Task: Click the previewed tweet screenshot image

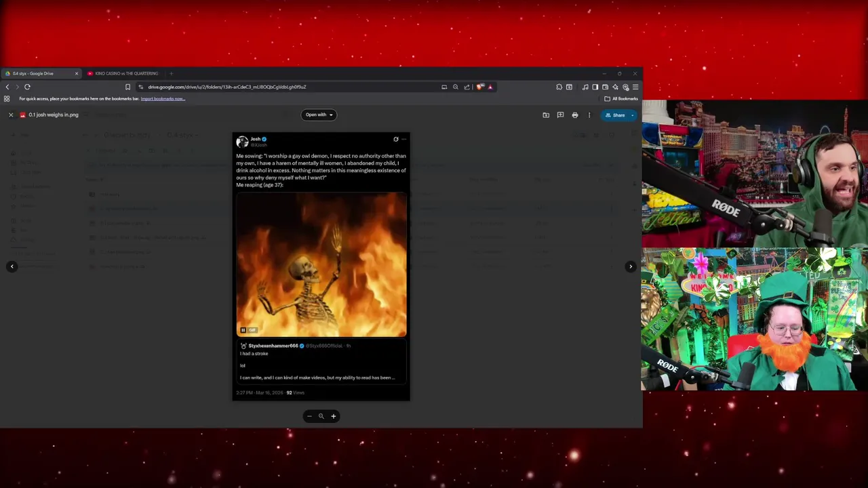Action: (321, 266)
